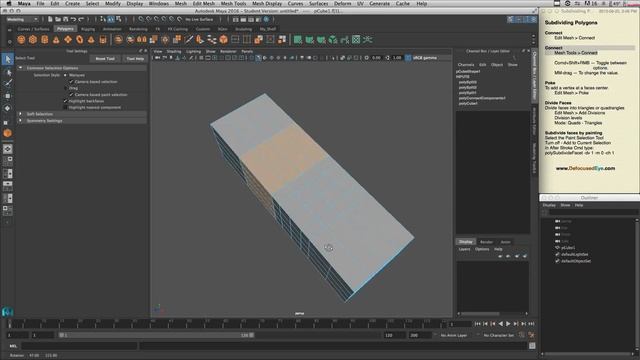The width and height of the screenshot is (640, 360).
Task: Expand the Symmetry Settings section
Action: tap(20, 121)
